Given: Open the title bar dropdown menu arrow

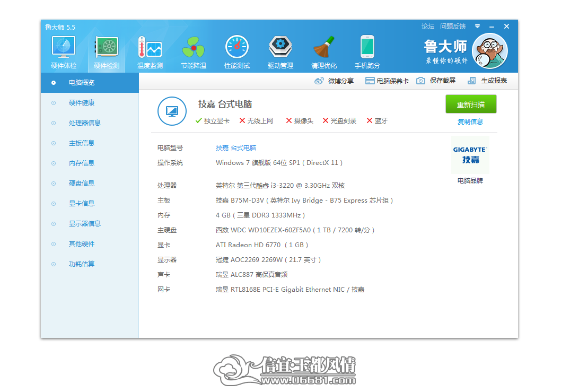Looking at the screenshot, I should click(x=477, y=26).
